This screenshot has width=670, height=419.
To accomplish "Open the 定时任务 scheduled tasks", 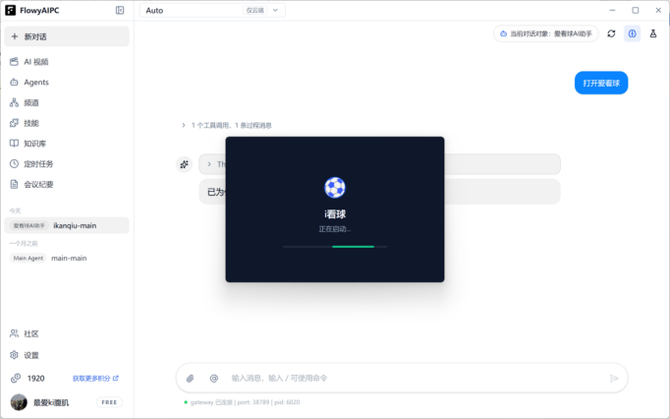I will pos(67,164).
